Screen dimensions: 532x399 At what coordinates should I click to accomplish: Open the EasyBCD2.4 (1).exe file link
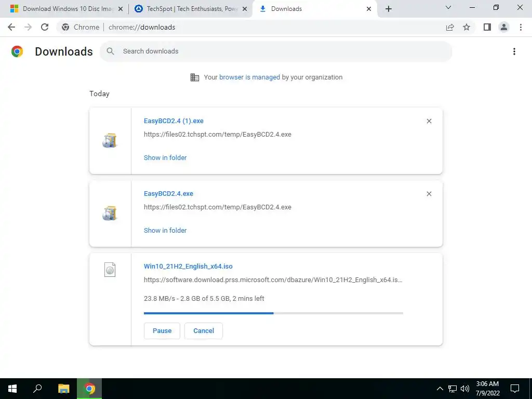[174, 121]
